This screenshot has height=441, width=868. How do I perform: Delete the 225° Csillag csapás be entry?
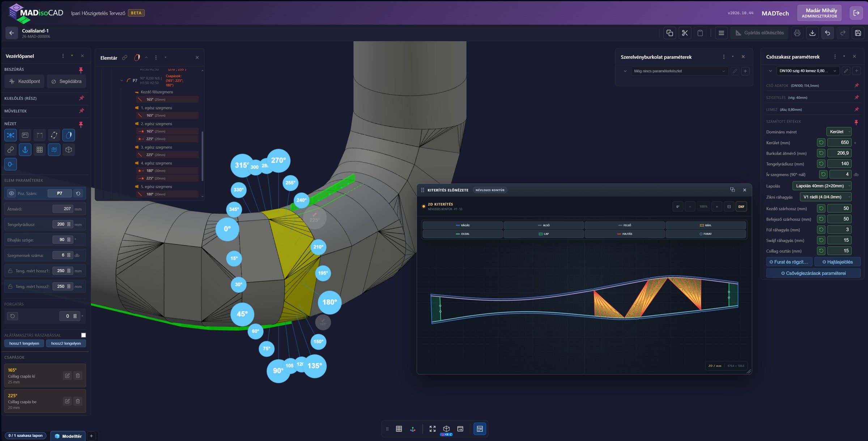[x=78, y=401]
